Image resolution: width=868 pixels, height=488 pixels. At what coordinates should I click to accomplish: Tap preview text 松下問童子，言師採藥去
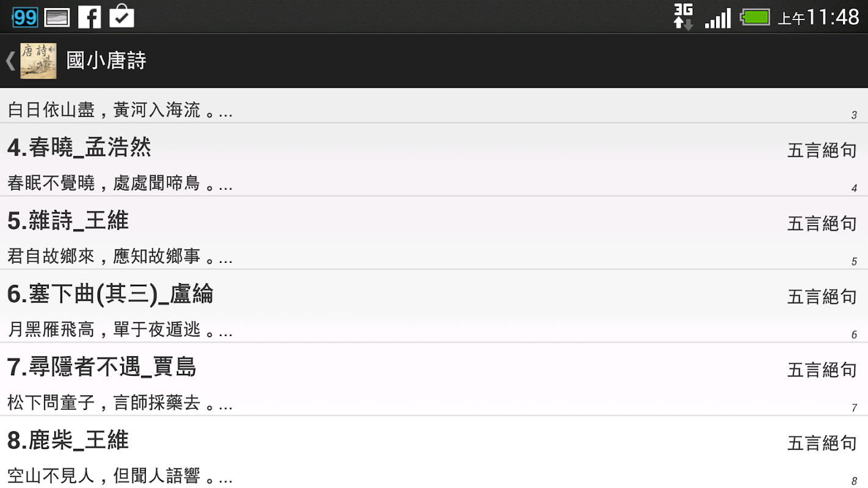[x=120, y=403]
